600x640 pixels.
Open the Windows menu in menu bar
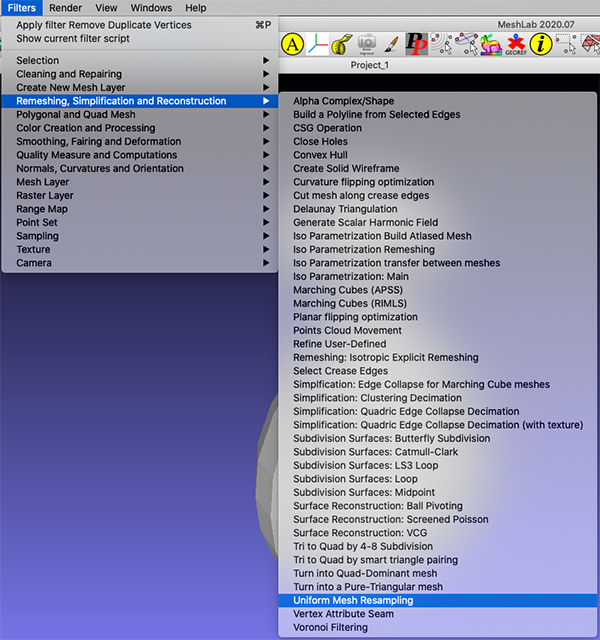pyautogui.click(x=151, y=8)
